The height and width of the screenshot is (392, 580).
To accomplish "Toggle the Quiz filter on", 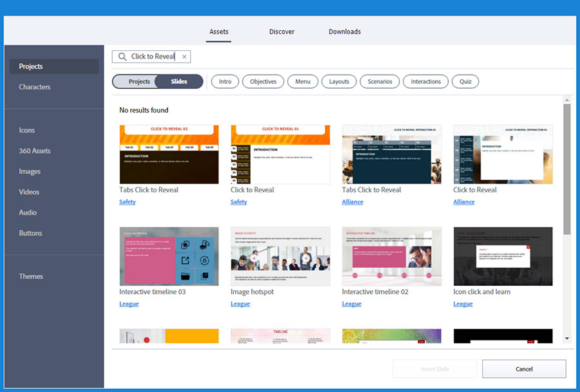I will click(x=465, y=82).
